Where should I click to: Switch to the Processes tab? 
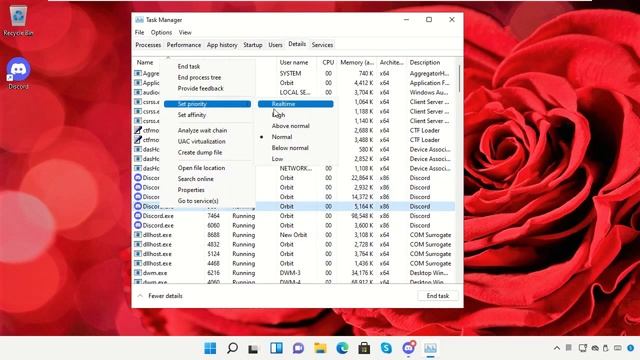148,45
